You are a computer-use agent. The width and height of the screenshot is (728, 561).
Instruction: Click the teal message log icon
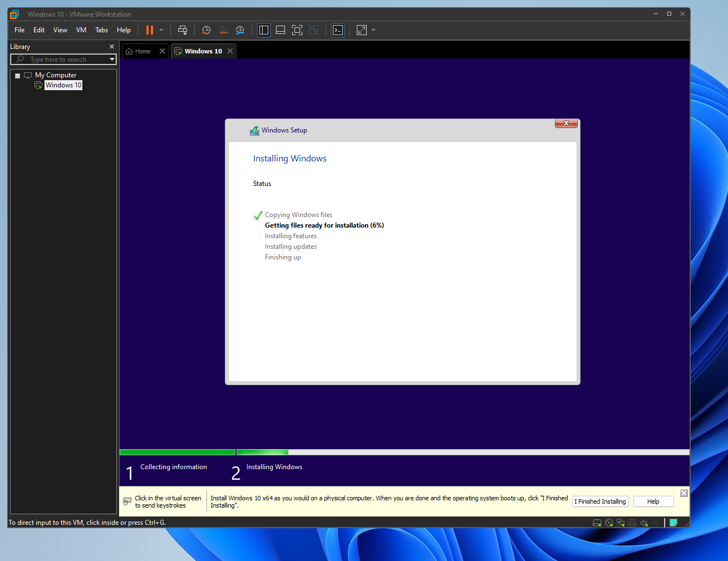(x=673, y=523)
